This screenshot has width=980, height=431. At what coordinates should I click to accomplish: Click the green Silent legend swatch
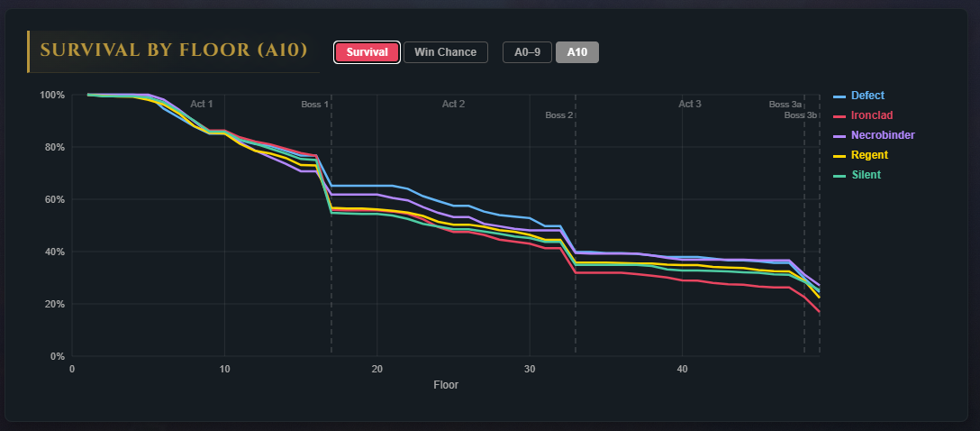coord(839,176)
